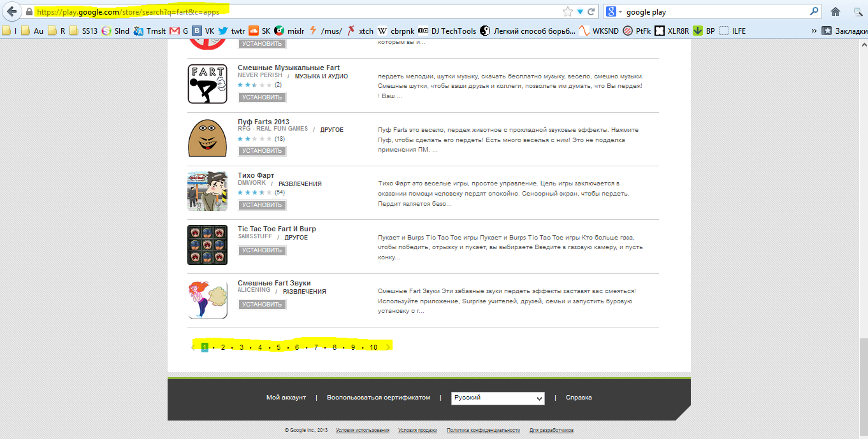Install Tic Tac Toe Fart И Burp
Screen dimensions: 868x439
tap(262, 250)
